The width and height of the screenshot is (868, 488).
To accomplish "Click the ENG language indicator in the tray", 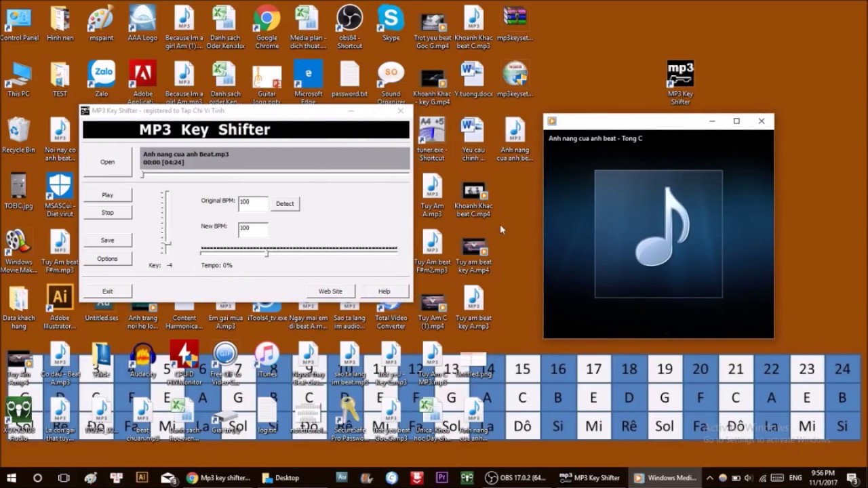I will (795, 478).
